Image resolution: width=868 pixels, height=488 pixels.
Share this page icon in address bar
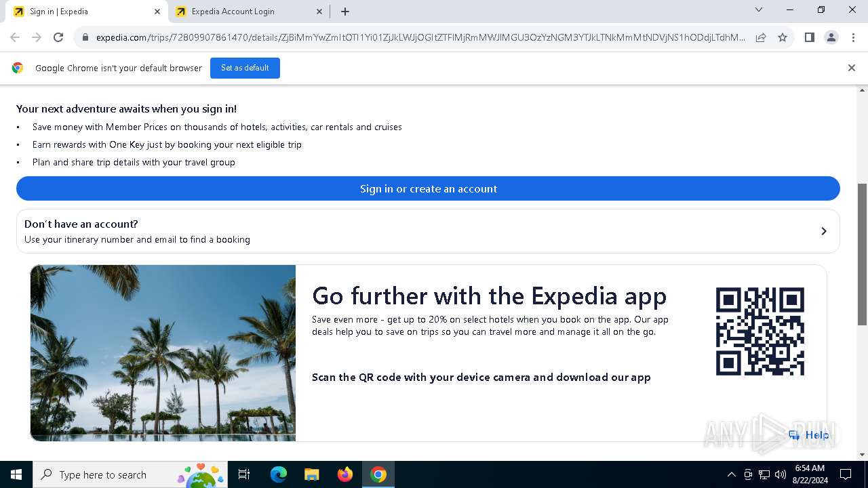[761, 38]
